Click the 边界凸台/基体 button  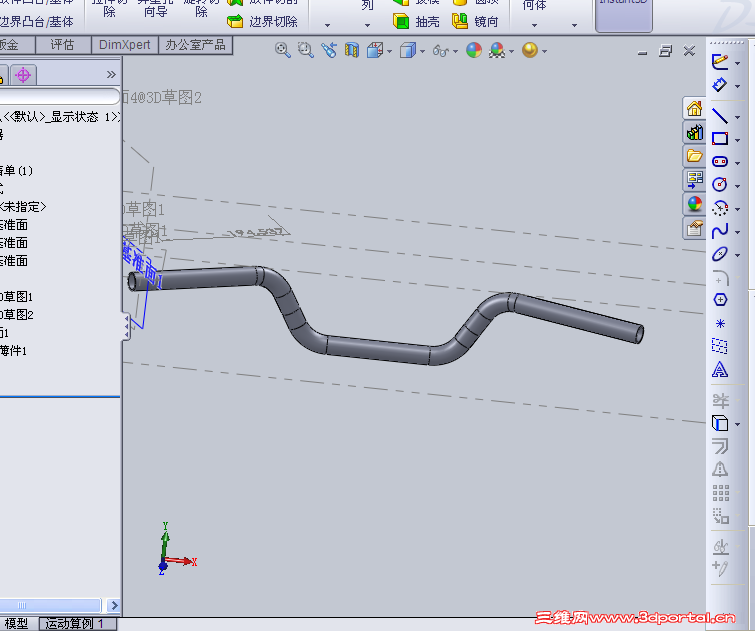pyautogui.click(x=37, y=22)
